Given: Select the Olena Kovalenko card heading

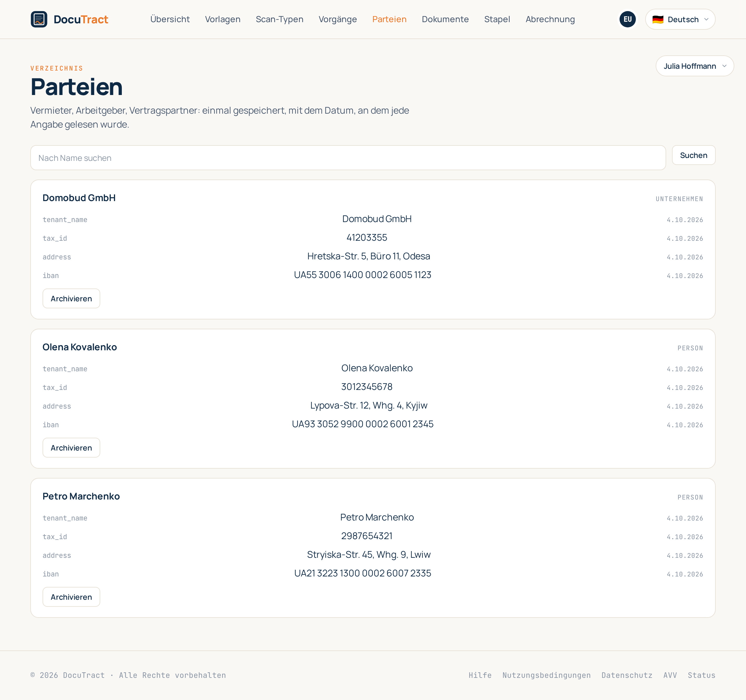Looking at the screenshot, I should (80, 347).
